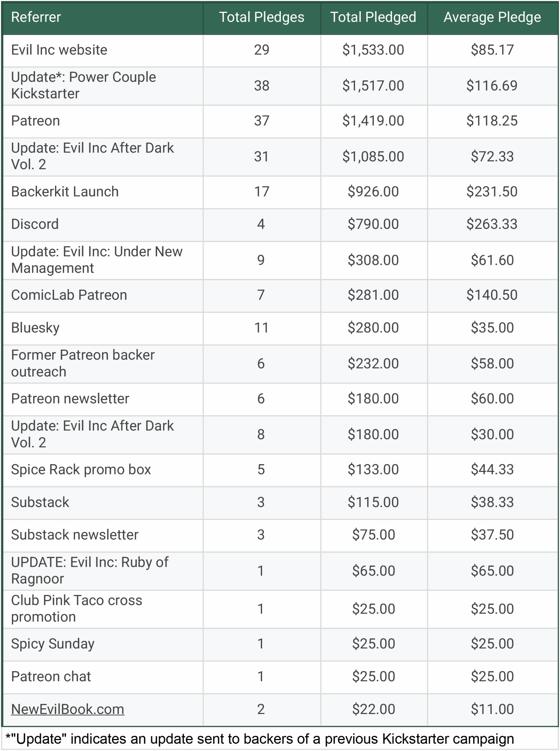Click the Update footnote text below table
The width and height of the screenshot is (560, 751).
pyautogui.click(x=260, y=738)
